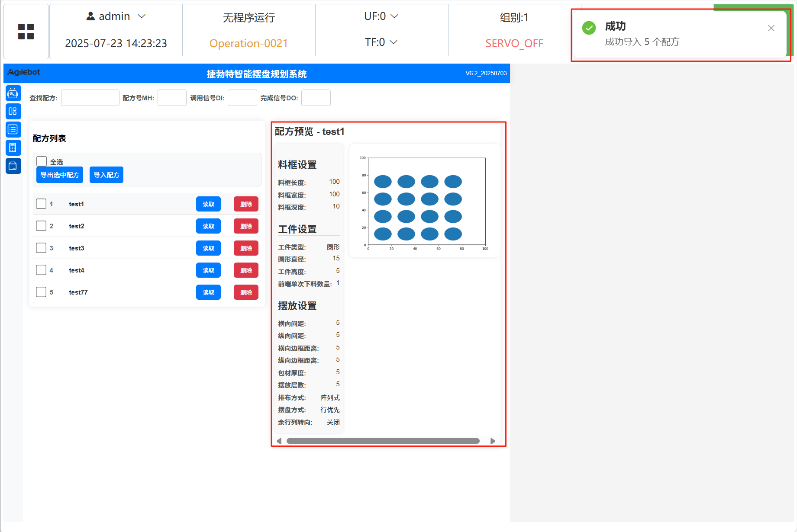Toggle the 全选 select-all checkbox
Screen dimensions: 797x532
42,161
